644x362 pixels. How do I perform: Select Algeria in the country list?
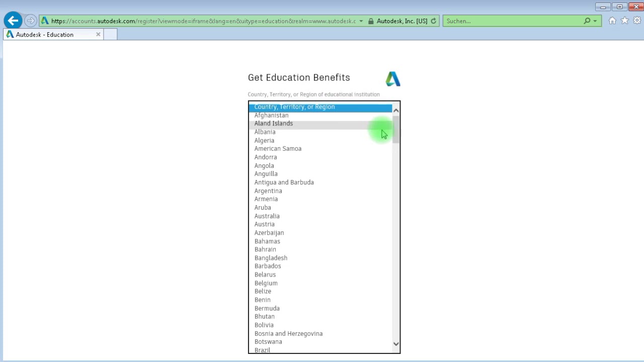pyautogui.click(x=320, y=140)
